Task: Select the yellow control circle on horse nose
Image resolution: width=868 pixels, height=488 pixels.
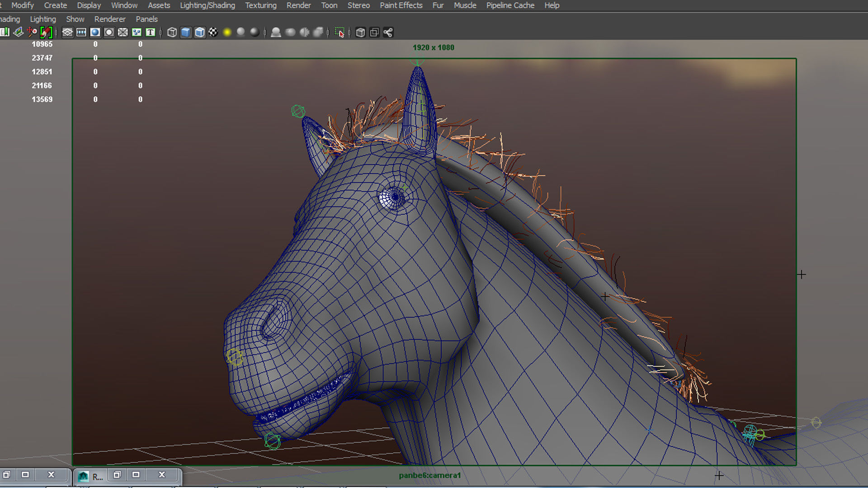Action: 234,357
